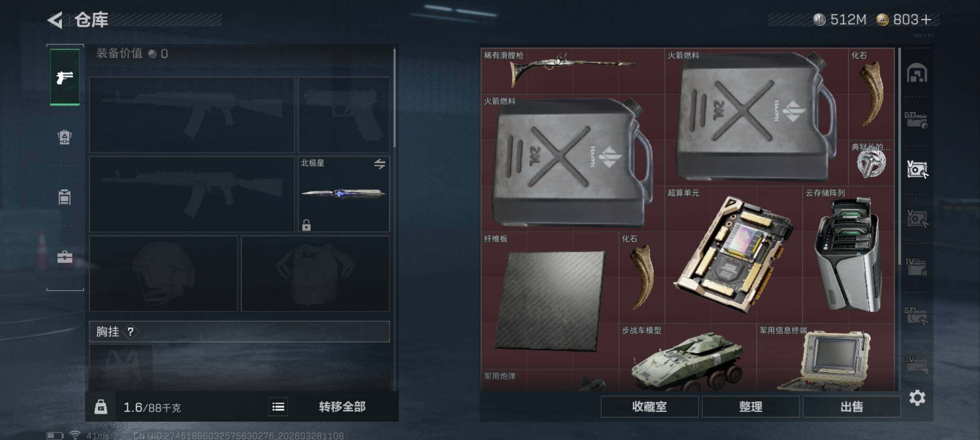
Task: Select the home stash icon in right sidebar
Action: (x=917, y=73)
